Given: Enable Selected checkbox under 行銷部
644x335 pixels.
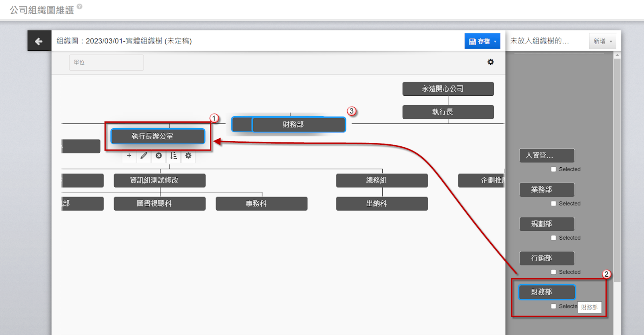Looking at the screenshot, I should [x=553, y=272].
